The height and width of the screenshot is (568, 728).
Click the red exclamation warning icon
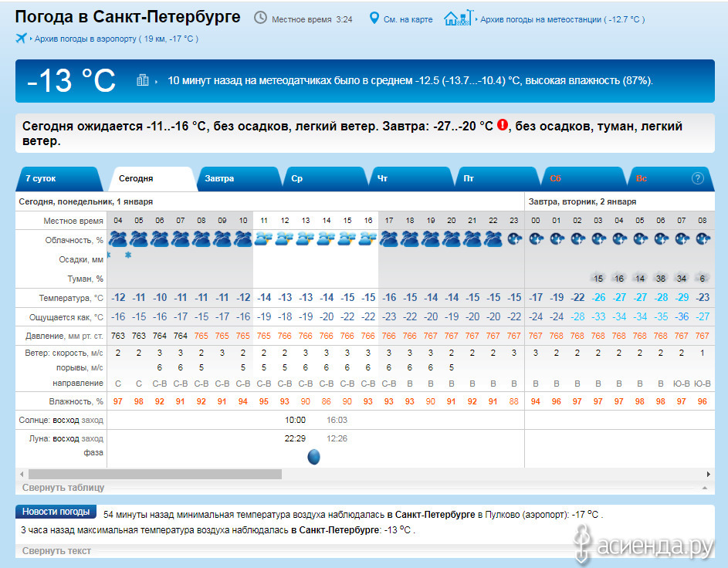(x=503, y=125)
